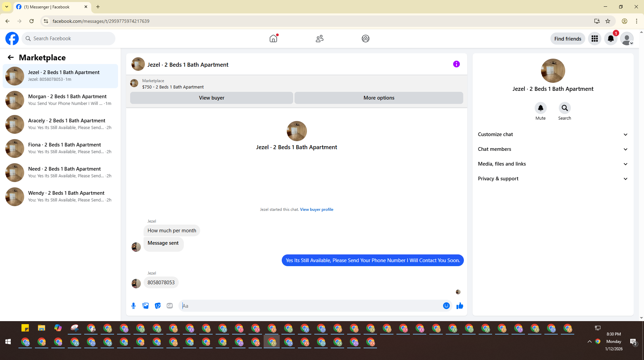This screenshot has width=644, height=360.
Task: Open the Aracely conversation
Action: click(60, 124)
